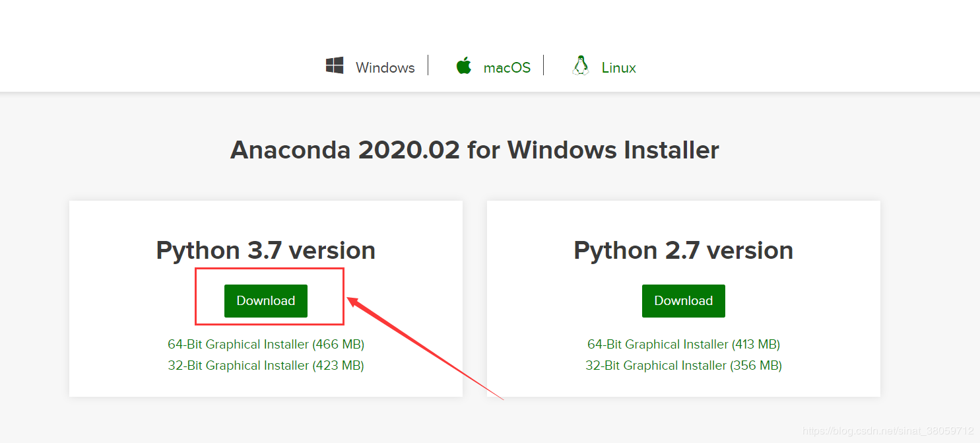This screenshot has height=443, width=980.
Task: Switch to the Windows tab label
Action: (x=385, y=68)
